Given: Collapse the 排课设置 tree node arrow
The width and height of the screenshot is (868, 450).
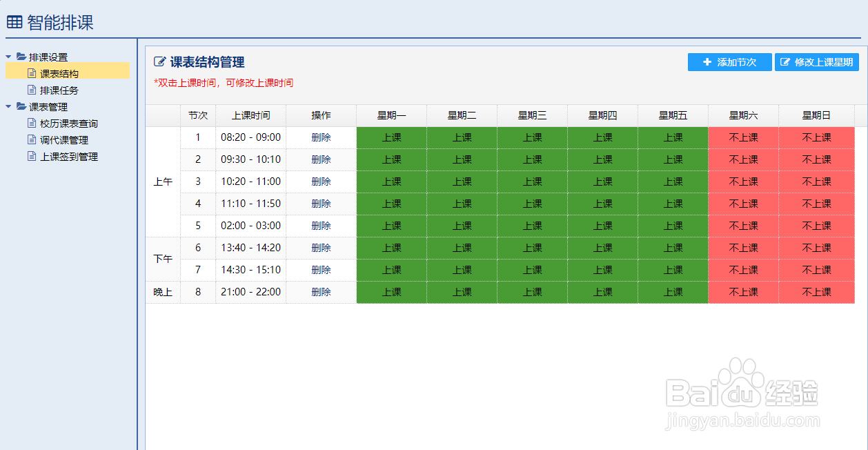Looking at the screenshot, I should pyautogui.click(x=8, y=57).
